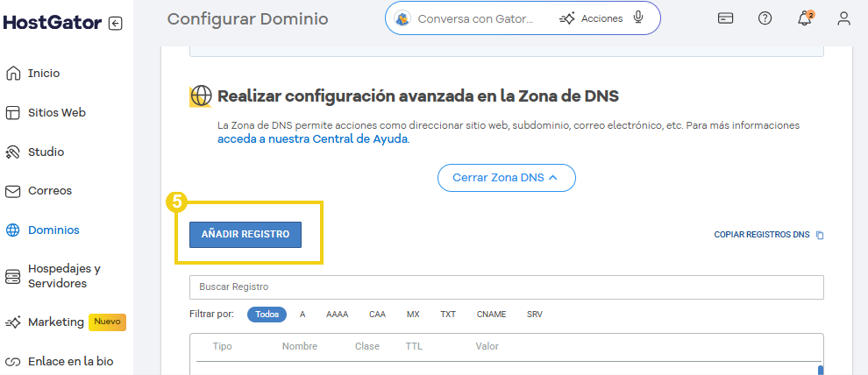Click the Añadir Registro button
868x375 pixels.
click(245, 234)
